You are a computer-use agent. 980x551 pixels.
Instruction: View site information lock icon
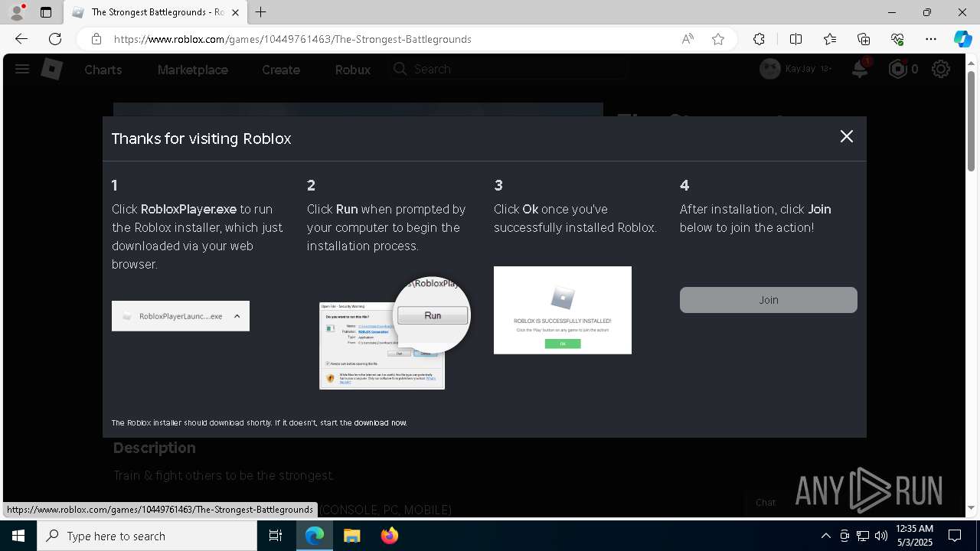coord(96,39)
